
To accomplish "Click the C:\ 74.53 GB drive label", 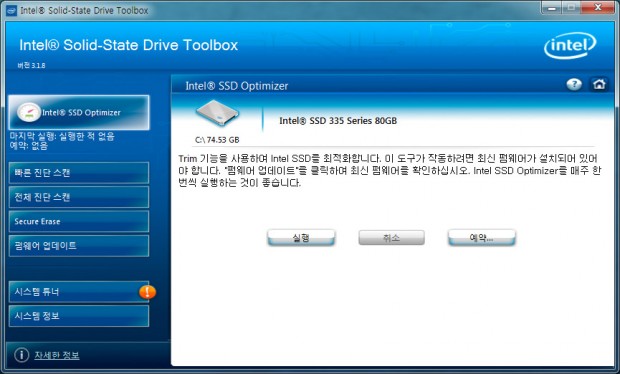I will point(217,140).
